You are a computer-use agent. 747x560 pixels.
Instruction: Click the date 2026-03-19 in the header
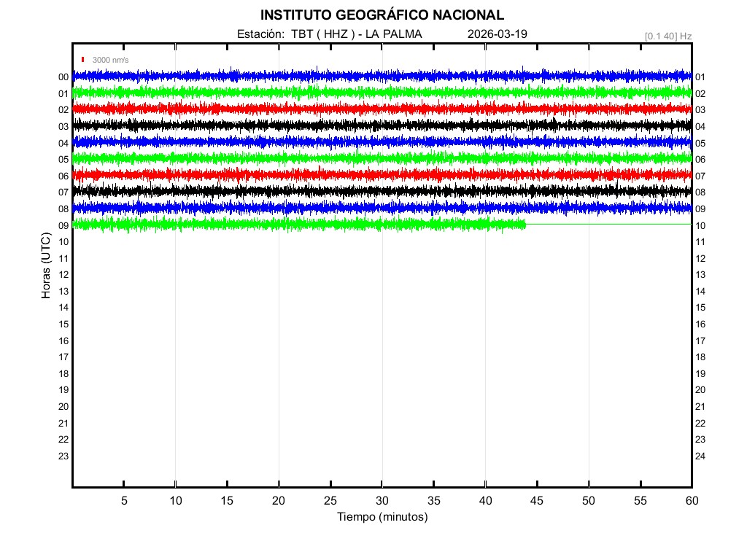tap(497, 34)
